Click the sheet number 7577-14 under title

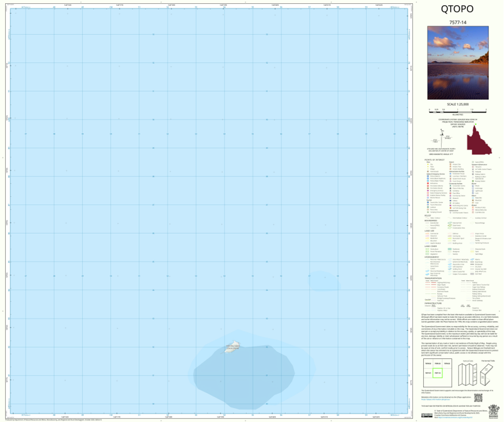(x=457, y=22)
